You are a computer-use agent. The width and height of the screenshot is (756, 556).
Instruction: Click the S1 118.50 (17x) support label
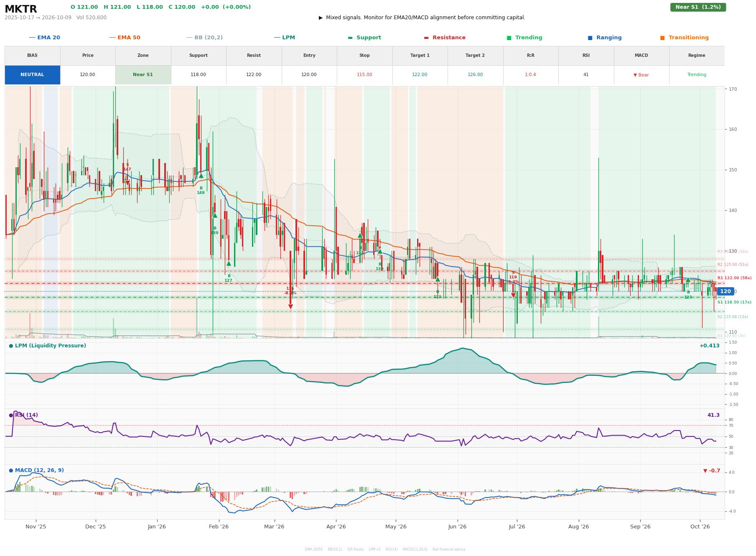tap(734, 302)
